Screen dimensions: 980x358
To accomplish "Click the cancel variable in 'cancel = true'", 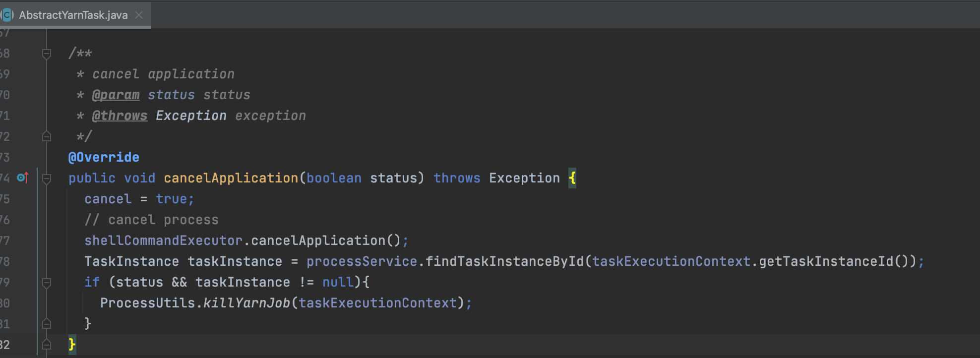I will 108,199.
